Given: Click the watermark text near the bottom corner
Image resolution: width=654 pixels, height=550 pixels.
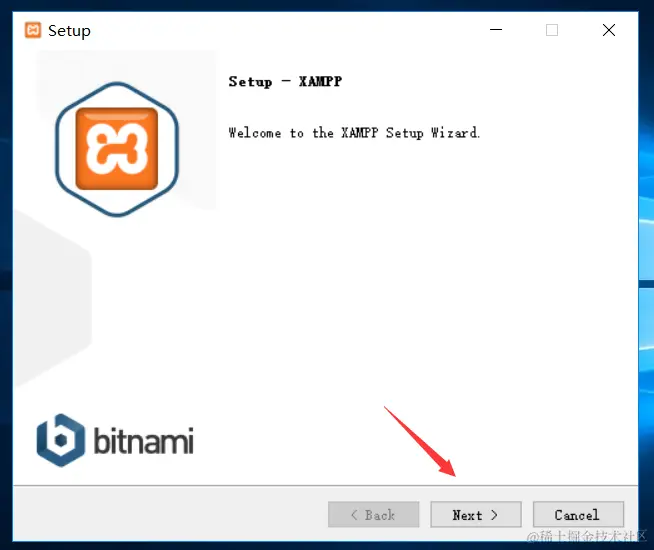Looking at the screenshot, I should (587, 536).
